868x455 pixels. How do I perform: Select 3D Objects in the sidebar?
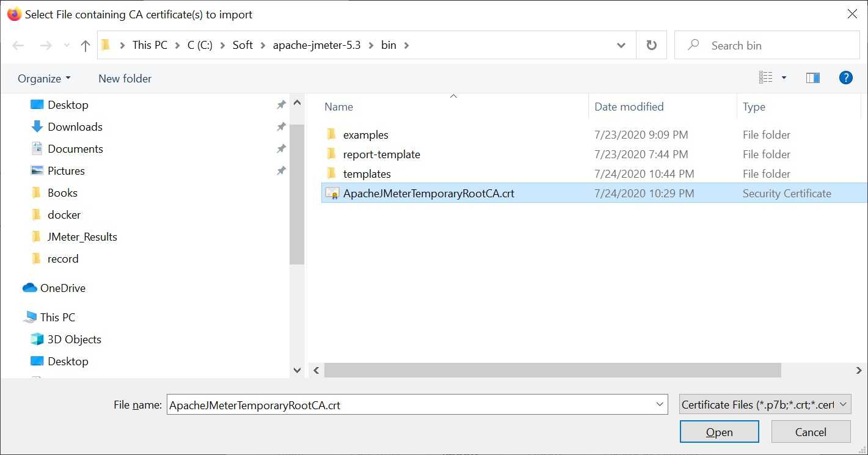click(74, 340)
